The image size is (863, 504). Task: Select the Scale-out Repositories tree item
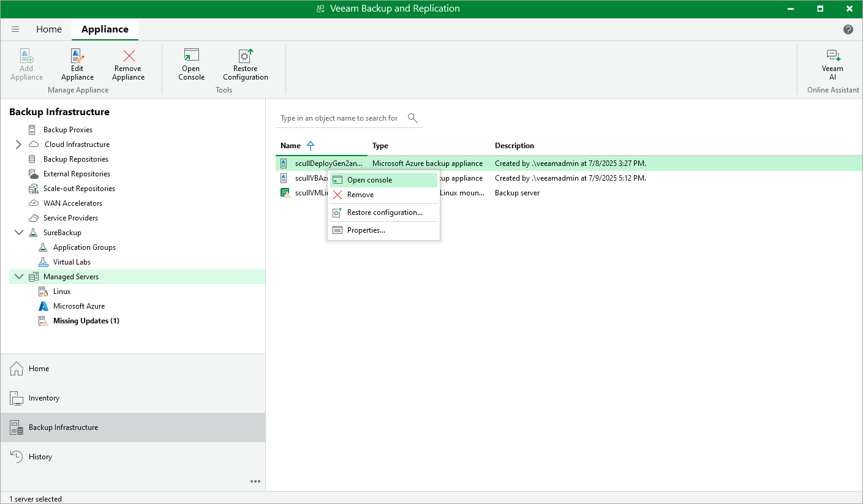pos(79,189)
